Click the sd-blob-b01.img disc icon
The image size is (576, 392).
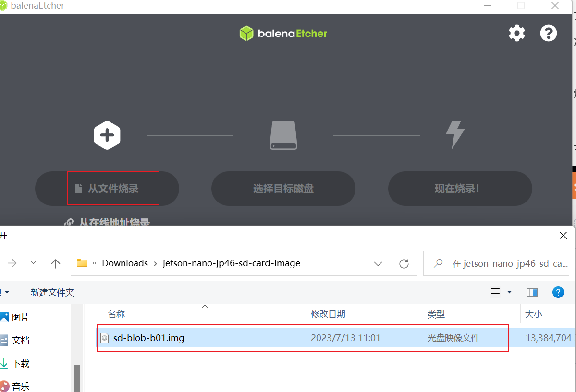tap(105, 338)
